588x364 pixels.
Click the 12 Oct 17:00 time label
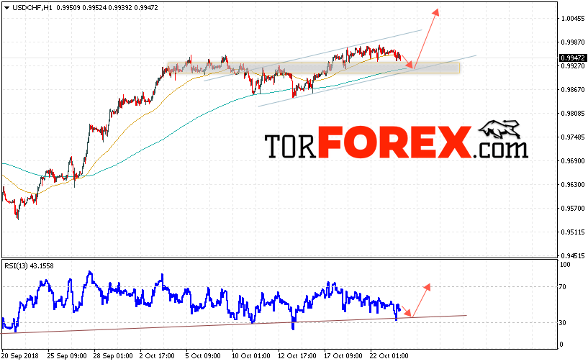[x=297, y=356]
